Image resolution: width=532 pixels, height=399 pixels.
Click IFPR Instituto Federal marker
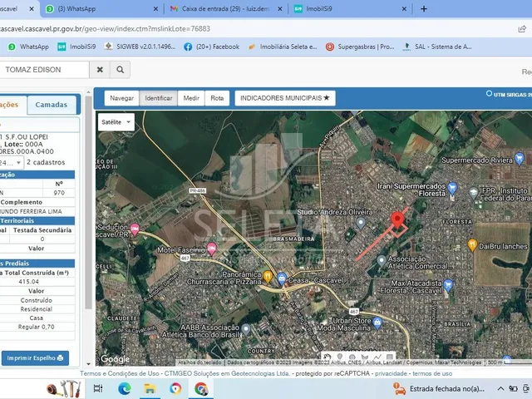473,192
